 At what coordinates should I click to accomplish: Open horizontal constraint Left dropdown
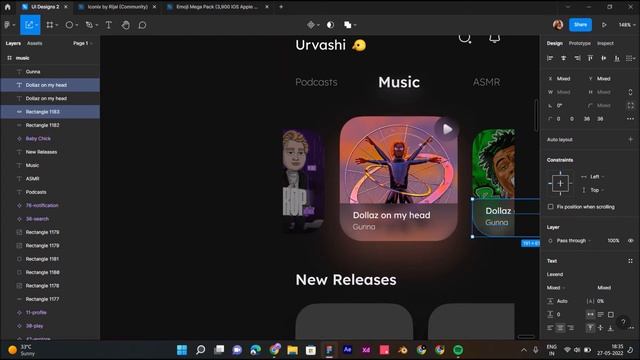597,177
